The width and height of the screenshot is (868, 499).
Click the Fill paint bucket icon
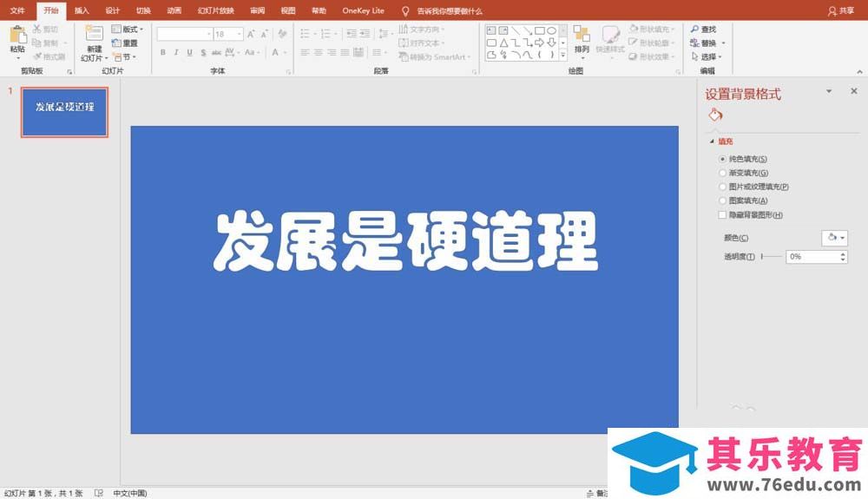[715, 115]
